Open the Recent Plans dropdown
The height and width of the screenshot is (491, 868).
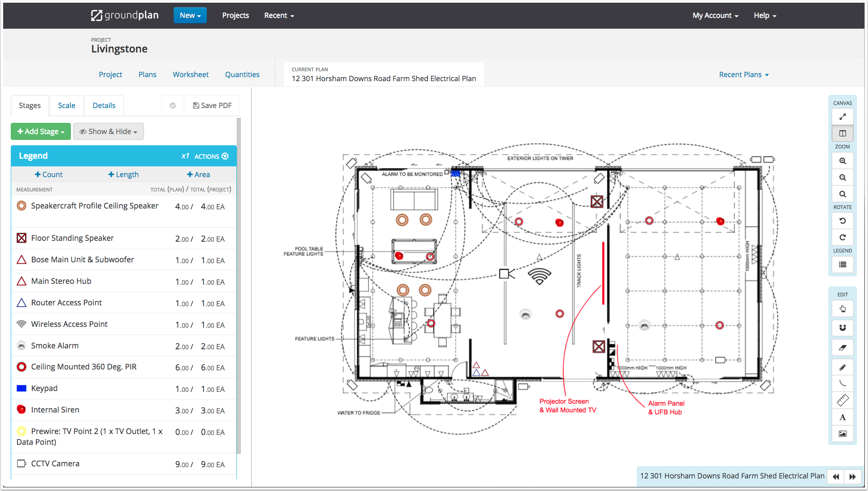click(743, 74)
